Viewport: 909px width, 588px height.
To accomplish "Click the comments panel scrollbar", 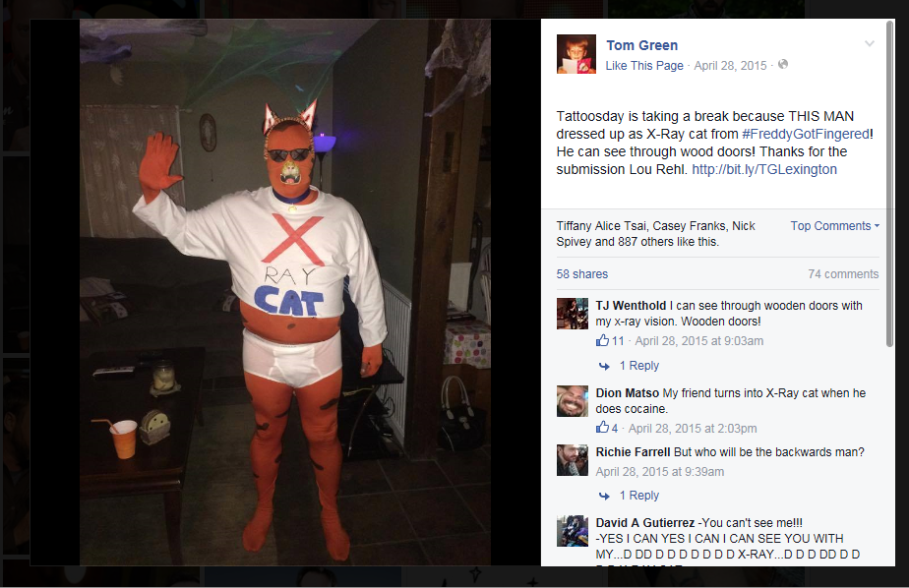I will click(x=890, y=184).
